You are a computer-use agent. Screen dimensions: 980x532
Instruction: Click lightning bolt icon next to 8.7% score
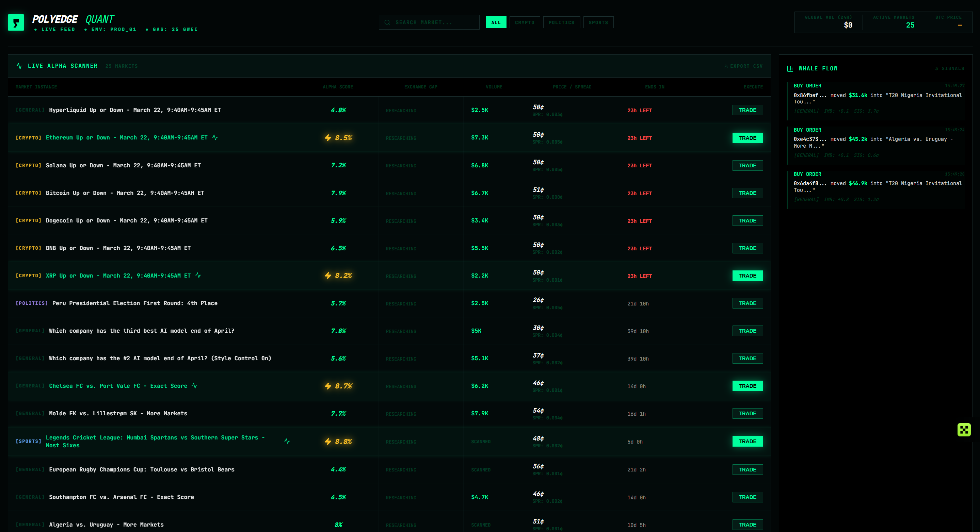tap(328, 386)
